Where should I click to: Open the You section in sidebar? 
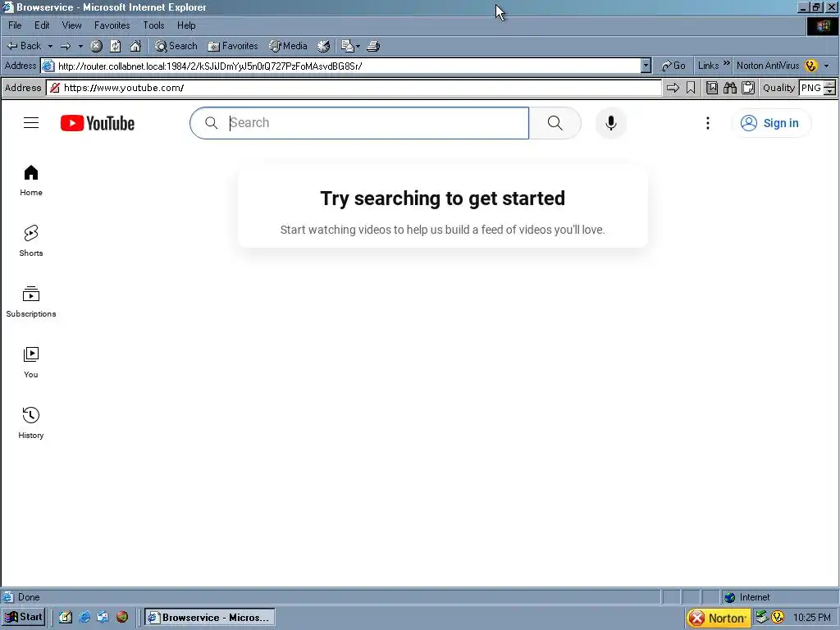[31, 363]
